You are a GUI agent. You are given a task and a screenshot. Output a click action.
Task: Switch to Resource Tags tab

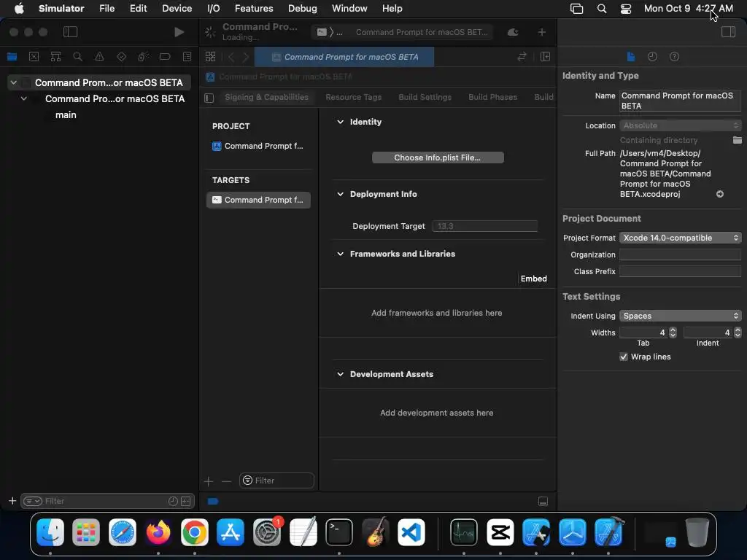[x=354, y=97]
